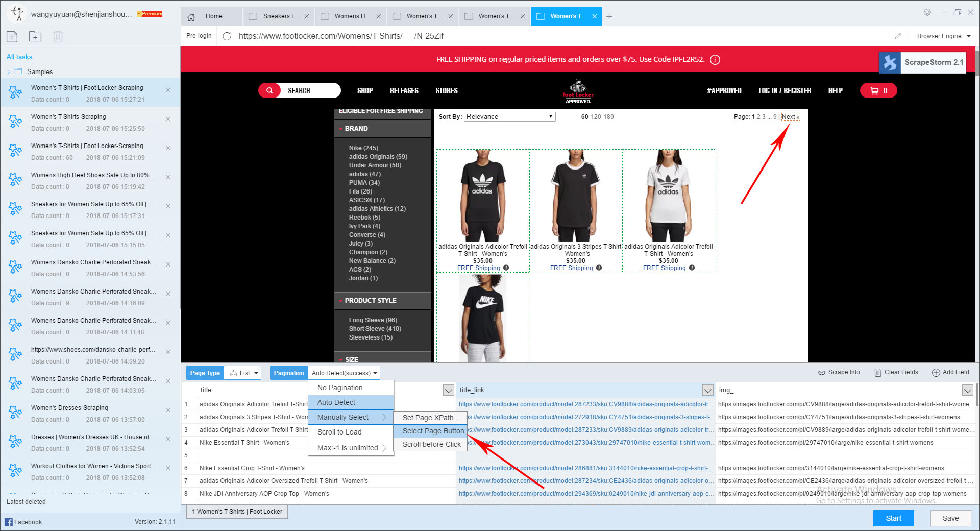Click the new folder icon in sidebar toolbar

[35, 36]
